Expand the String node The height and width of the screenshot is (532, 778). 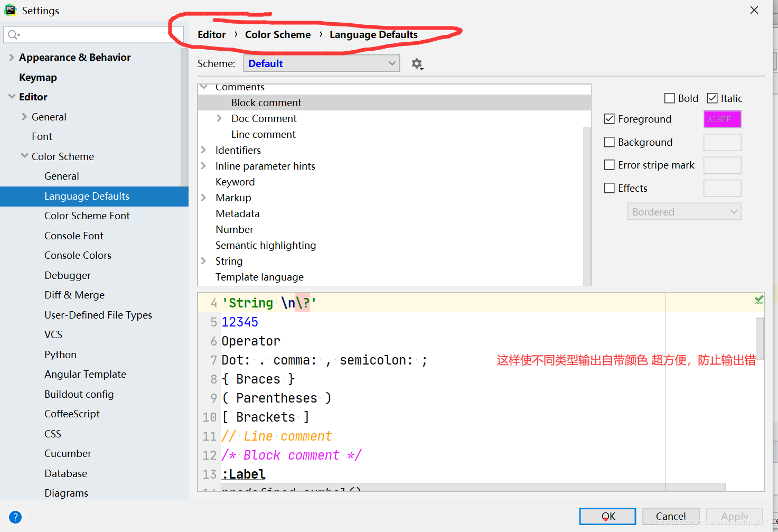tap(203, 261)
